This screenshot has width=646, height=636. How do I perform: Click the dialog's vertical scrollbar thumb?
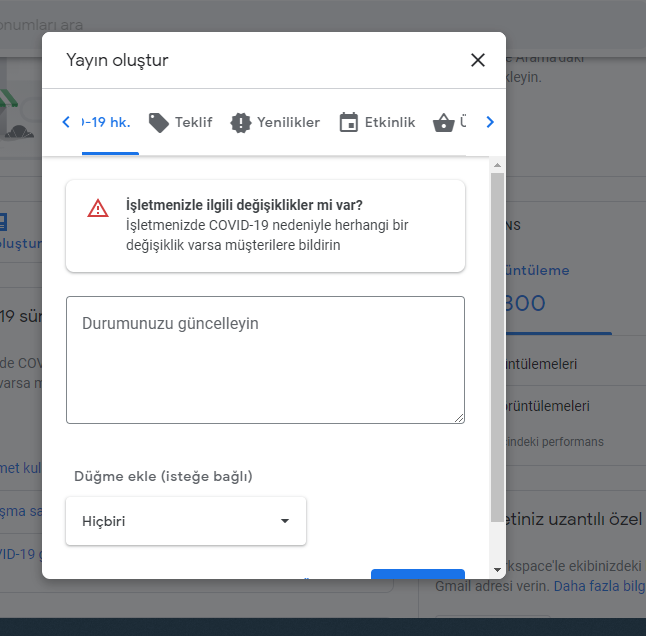point(497,348)
